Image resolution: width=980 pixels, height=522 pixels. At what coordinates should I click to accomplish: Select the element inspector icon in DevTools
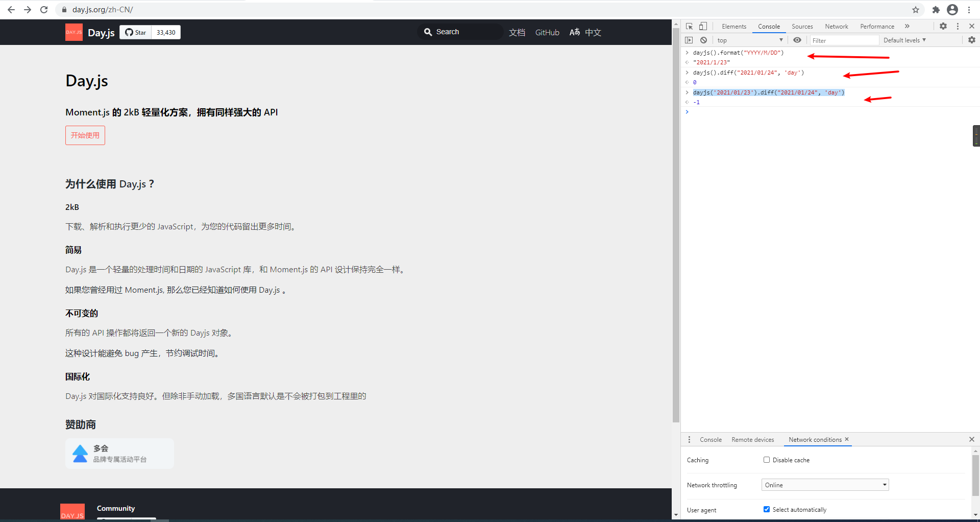coord(689,26)
